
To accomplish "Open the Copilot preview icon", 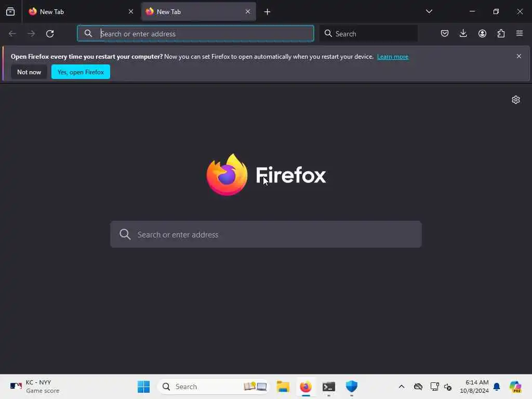I will [x=515, y=387].
